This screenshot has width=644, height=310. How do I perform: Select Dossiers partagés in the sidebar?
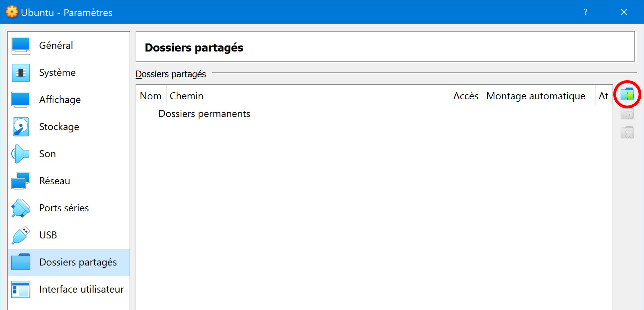69,262
